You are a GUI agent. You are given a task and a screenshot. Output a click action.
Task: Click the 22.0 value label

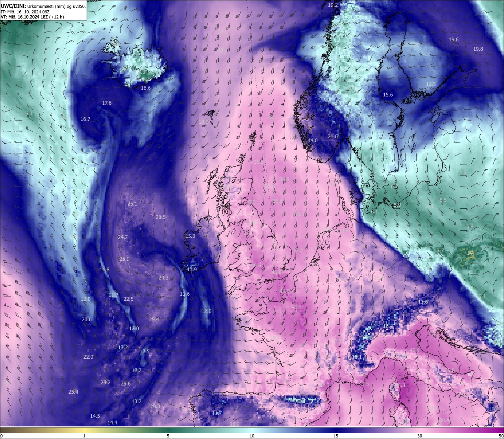tap(88, 357)
